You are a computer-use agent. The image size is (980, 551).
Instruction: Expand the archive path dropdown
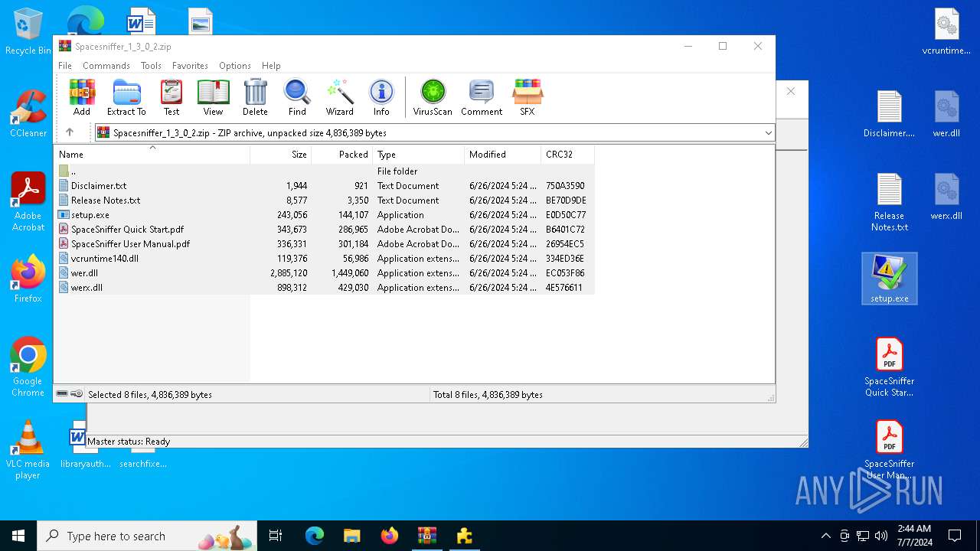tap(768, 133)
